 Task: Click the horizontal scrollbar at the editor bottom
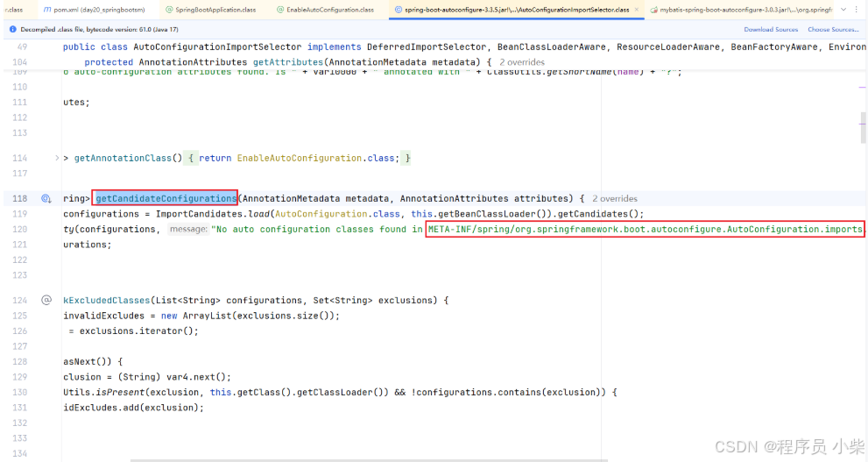click(369, 459)
